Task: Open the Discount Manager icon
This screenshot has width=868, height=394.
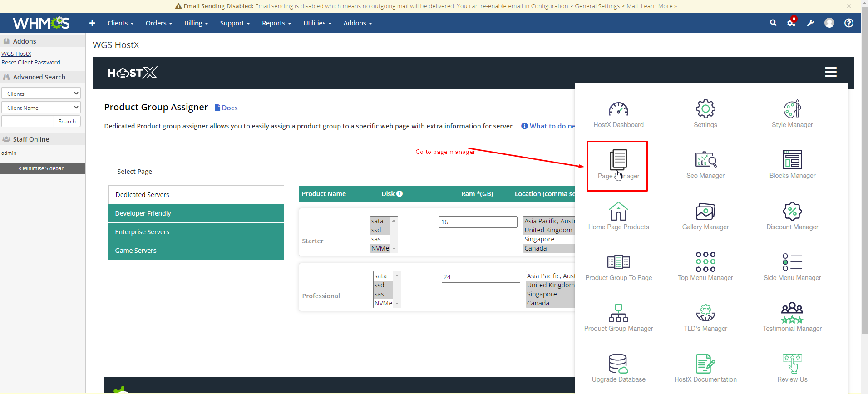Action: click(x=792, y=212)
